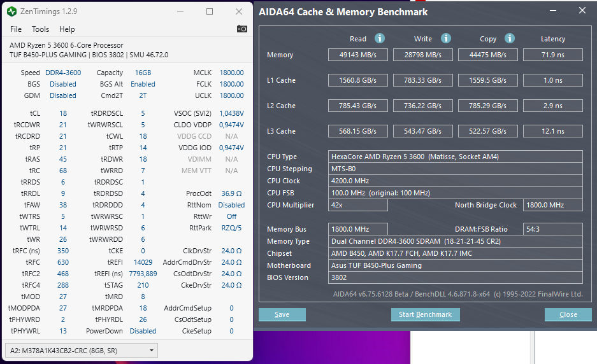The height and width of the screenshot is (364, 597).
Task: Click the Memory Type field DDR4-3600 SDRAM
Action: [456, 241]
